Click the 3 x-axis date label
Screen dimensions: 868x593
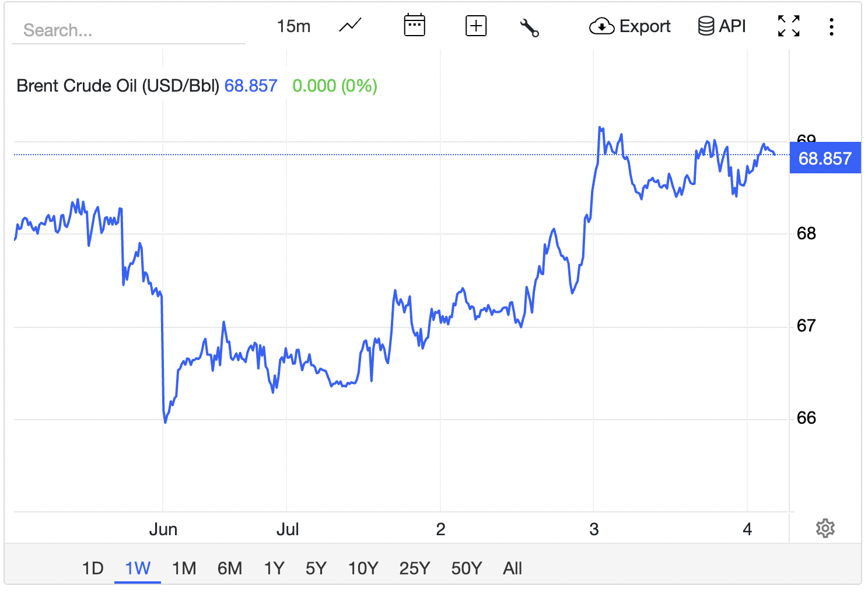pos(594,529)
